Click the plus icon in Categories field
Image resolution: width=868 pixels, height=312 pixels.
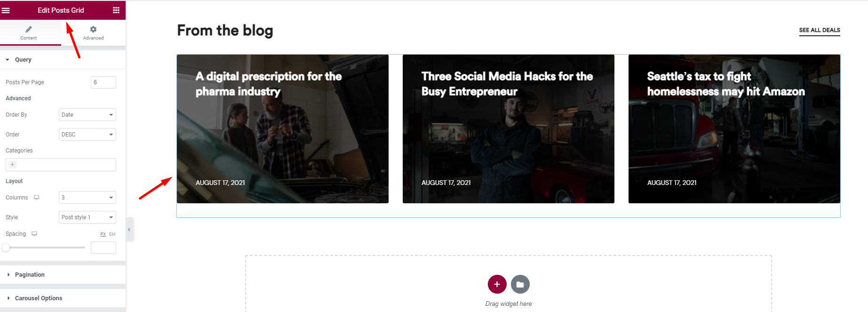13,165
